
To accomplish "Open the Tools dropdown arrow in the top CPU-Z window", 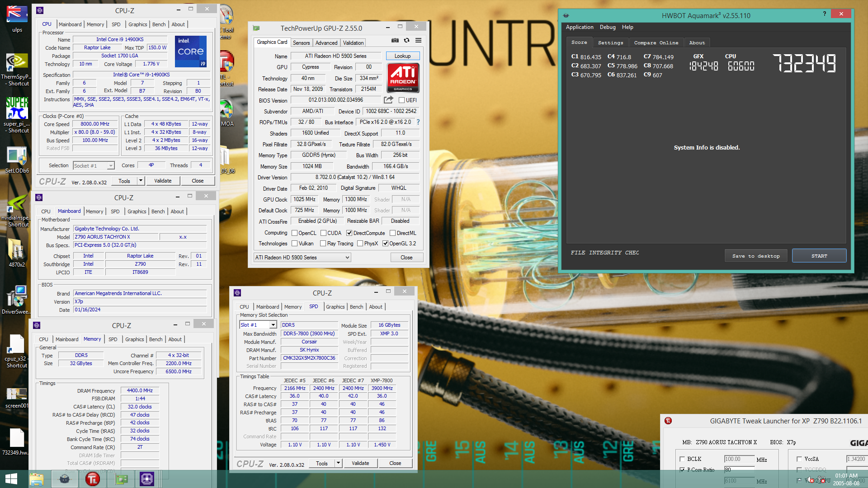I will [141, 181].
